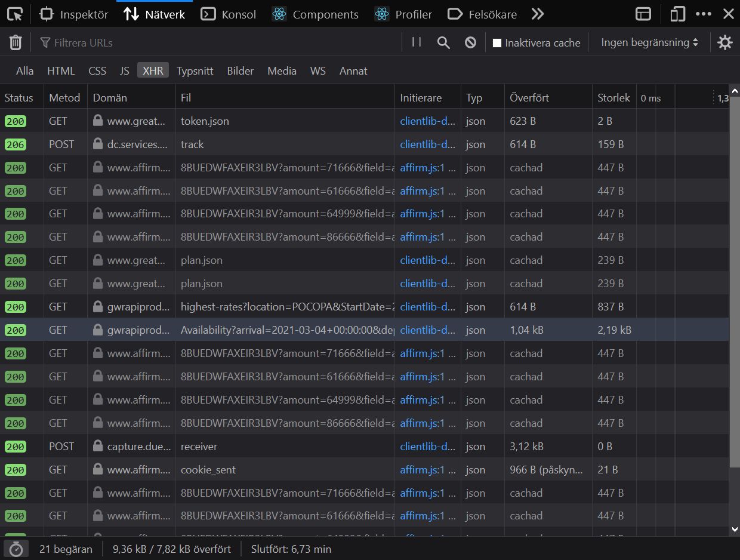Viewport: 740px width, 560px height.
Task: Sort by the Storlek column header
Action: (613, 98)
